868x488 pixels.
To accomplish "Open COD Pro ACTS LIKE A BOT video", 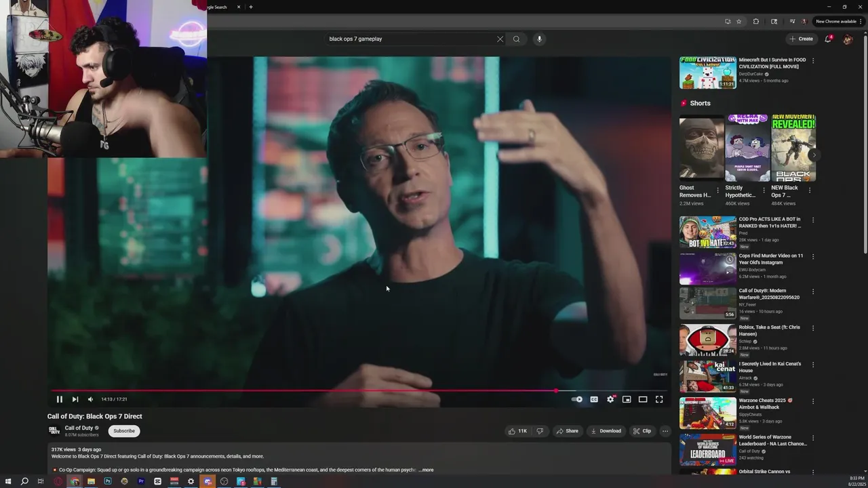I will pos(708,232).
